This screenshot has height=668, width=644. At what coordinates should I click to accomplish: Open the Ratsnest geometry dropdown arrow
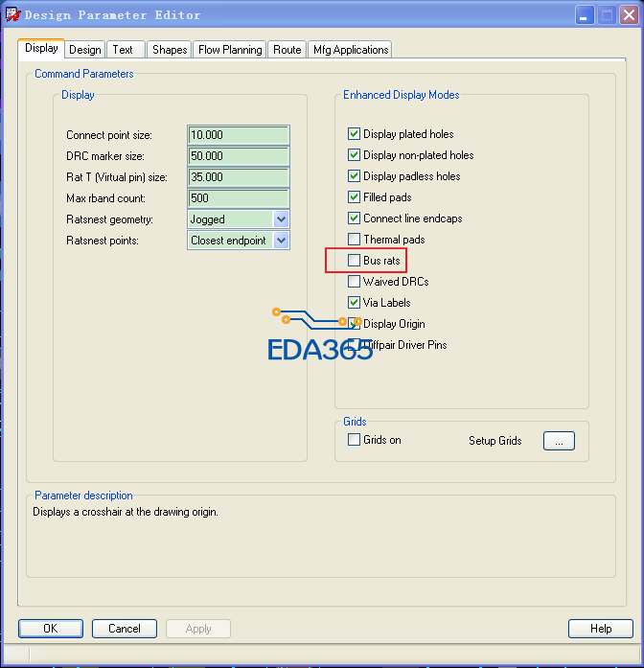point(281,219)
